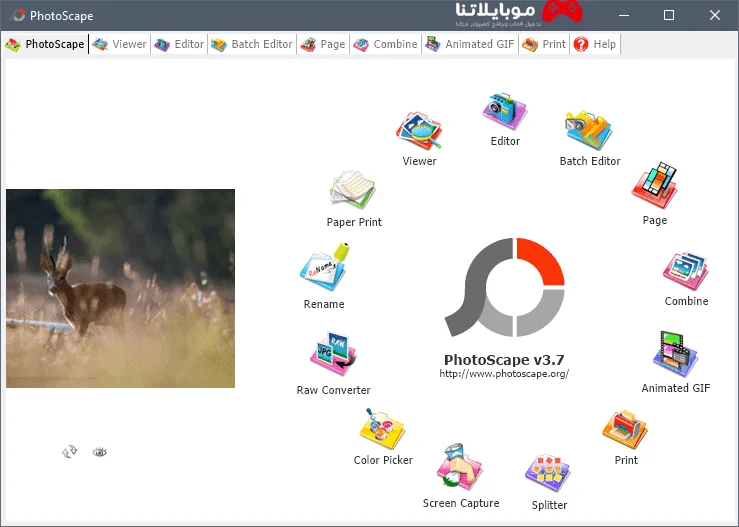Switch to the Batch Editor tab
Viewport: 739px width, 527px height.
pos(252,44)
